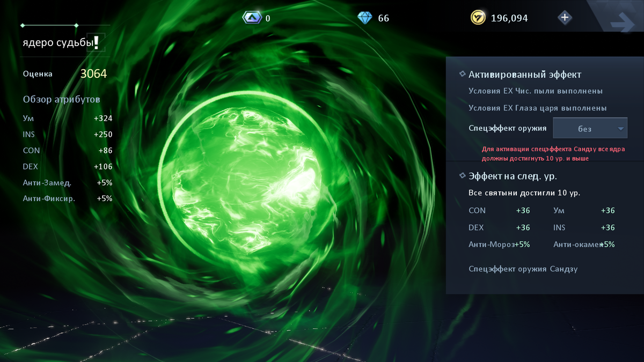Click the exclamation info icon beside ядеро судьбы
Image resolution: width=644 pixels, height=362 pixels.
click(96, 43)
